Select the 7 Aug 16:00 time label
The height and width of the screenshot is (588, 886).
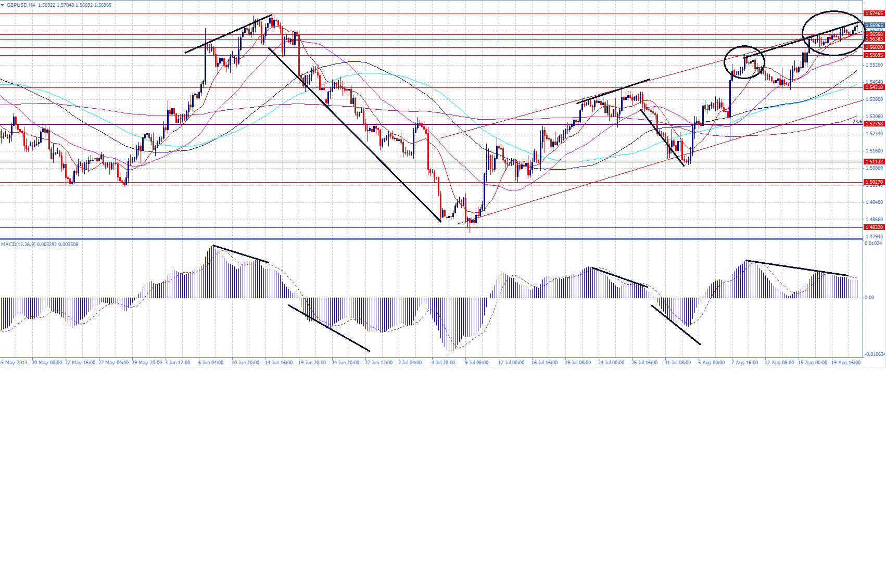[x=744, y=363]
